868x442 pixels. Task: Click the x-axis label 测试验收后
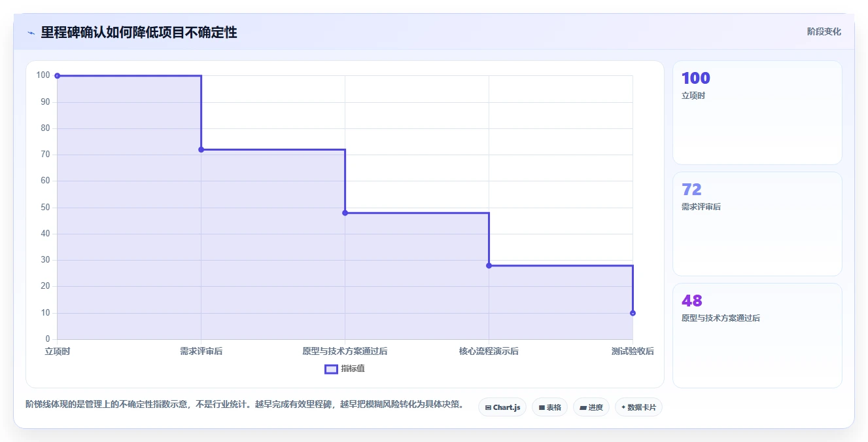tap(633, 352)
